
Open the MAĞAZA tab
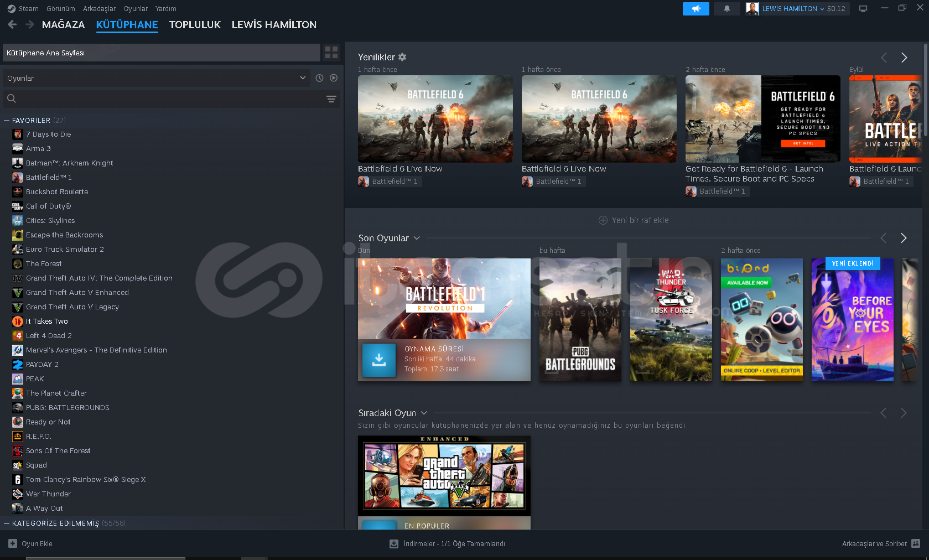(x=63, y=24)
